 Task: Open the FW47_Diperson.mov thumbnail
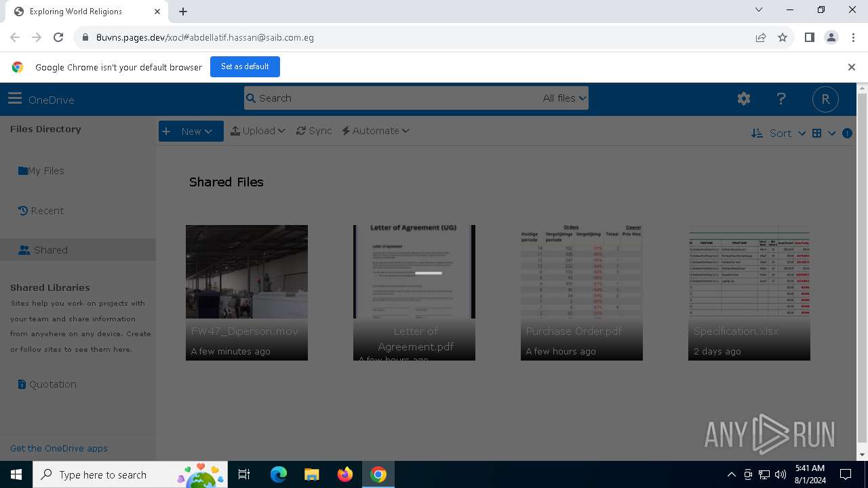pyautogui.click(x=247, y=292)
